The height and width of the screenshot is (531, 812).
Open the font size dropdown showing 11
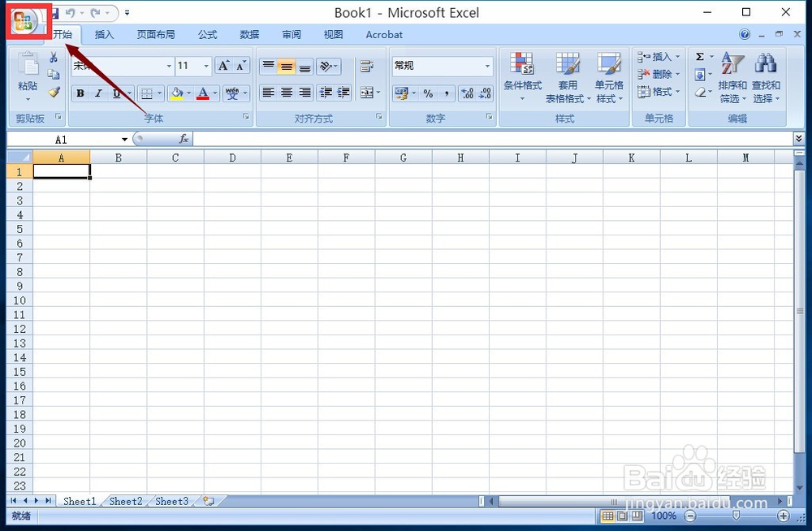point(206,66)
